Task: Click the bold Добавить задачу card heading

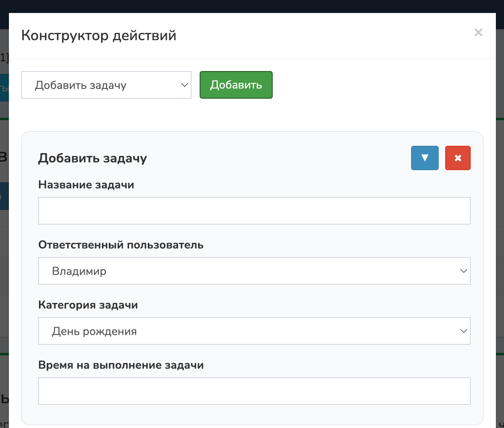Action: tap(93, 158)
